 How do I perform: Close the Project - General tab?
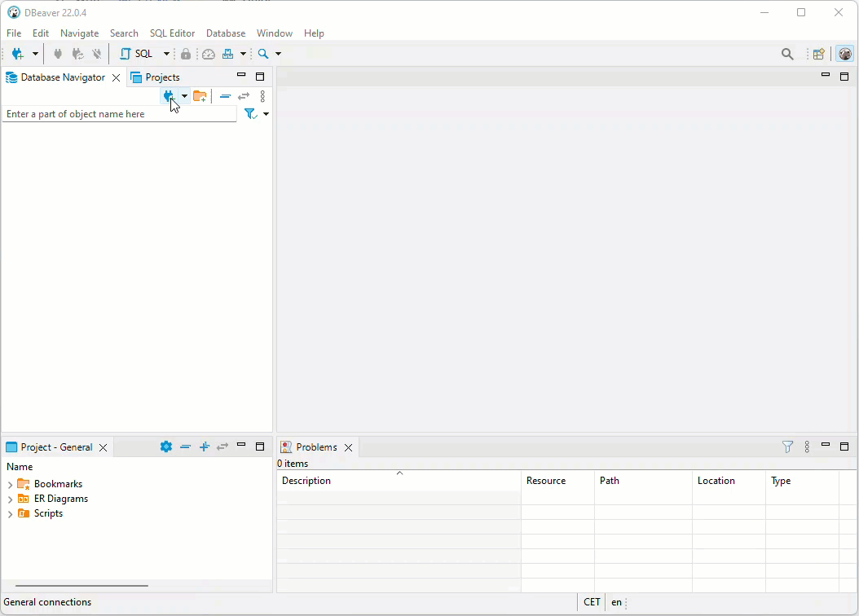(103, 448)
